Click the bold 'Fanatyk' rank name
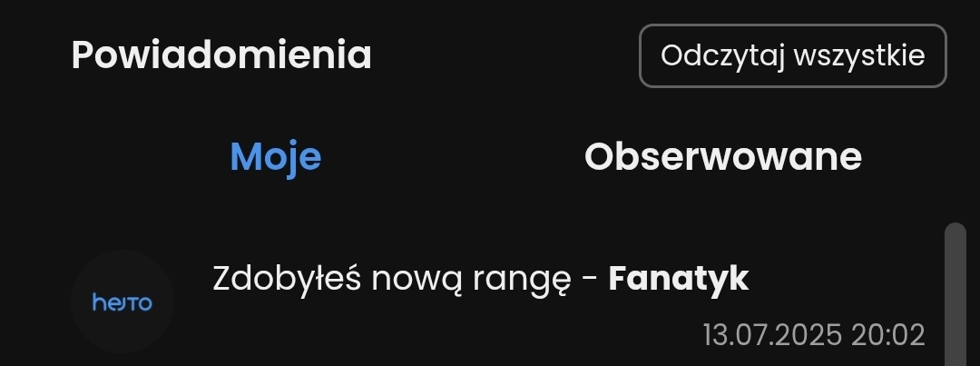Viewport: 980px width, 366px height. [x=678, y=279]
